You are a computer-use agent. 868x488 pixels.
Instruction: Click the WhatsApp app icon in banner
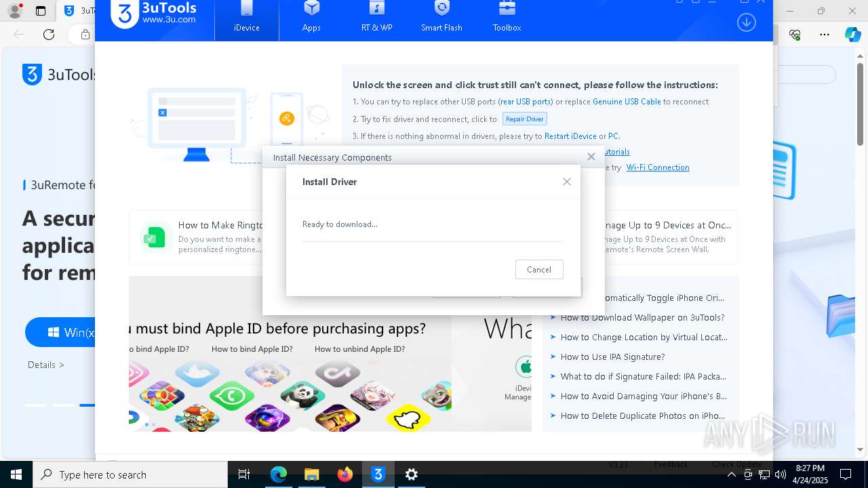[x=231, y=395]
